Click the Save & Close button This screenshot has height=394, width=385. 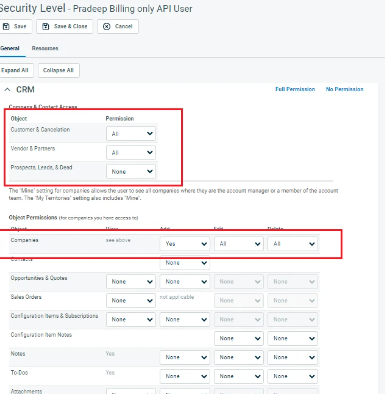(x=65, y=26)
